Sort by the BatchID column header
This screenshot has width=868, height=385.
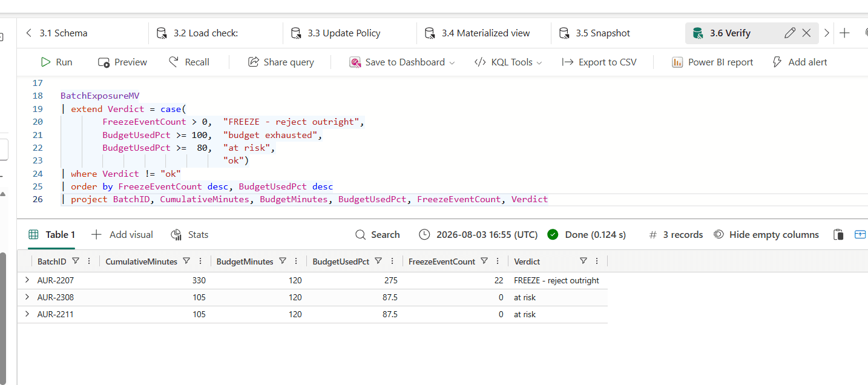click(51, 262)
